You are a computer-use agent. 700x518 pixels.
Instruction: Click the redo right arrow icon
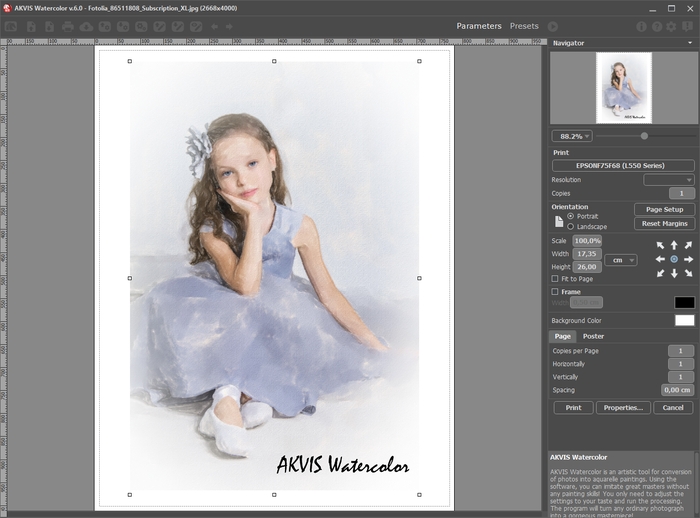point(229,27)
